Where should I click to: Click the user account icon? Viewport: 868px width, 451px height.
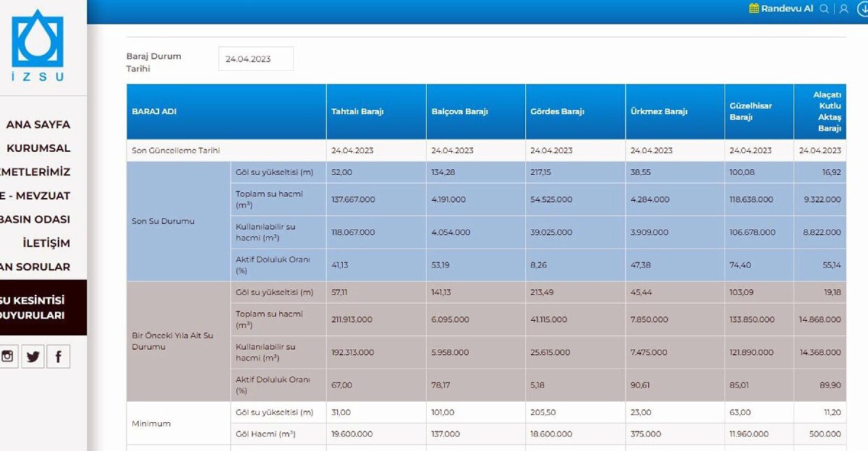[x=843, y=9]
